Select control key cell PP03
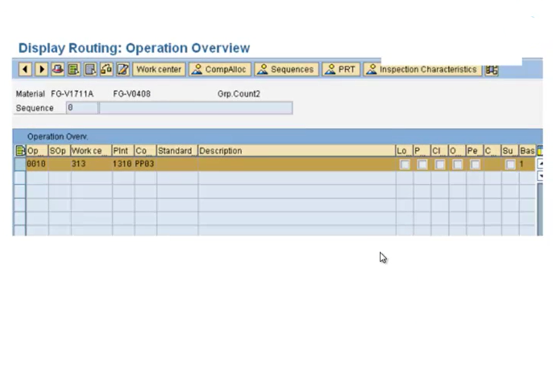 click(x=145, y=164)
